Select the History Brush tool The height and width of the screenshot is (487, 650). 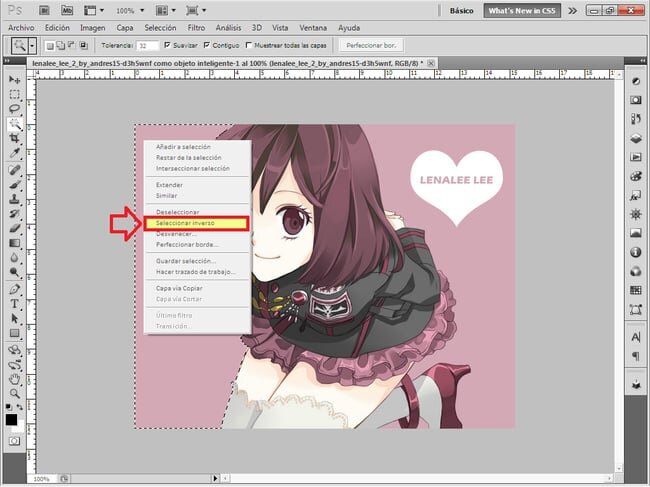(15, 213)
